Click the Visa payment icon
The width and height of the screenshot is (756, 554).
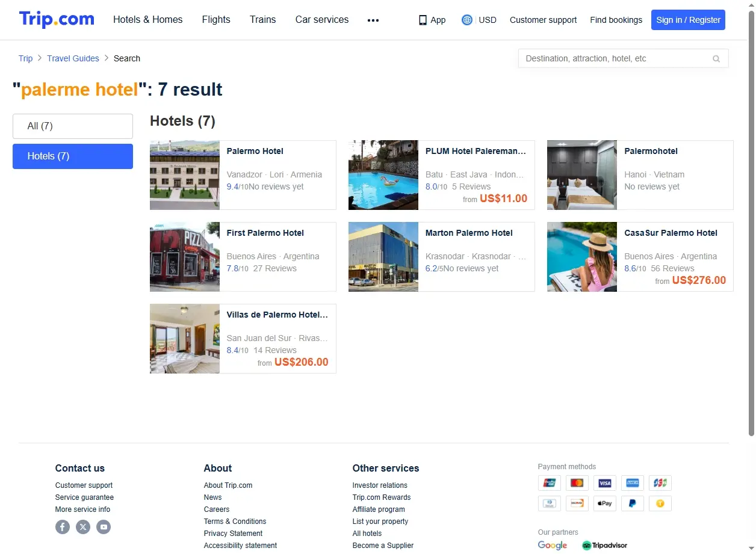[605, 483]
